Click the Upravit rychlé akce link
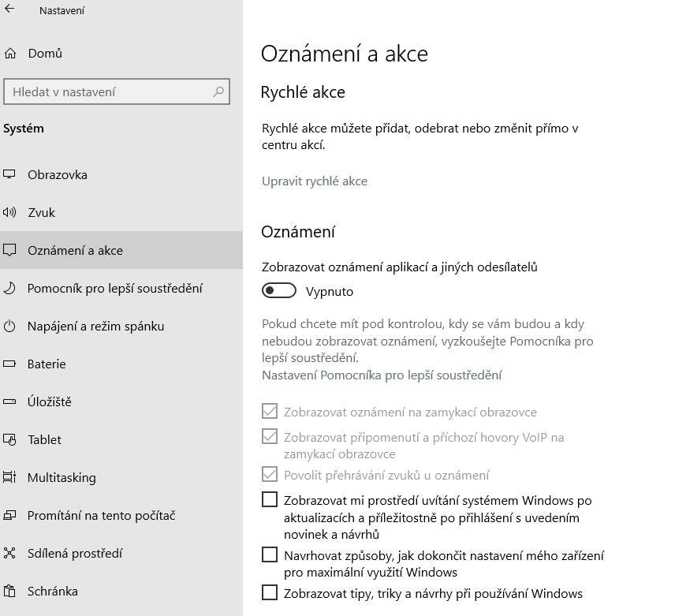Image resolution: width=690 pixels, height=616 pixels. (x=315, y=181)
